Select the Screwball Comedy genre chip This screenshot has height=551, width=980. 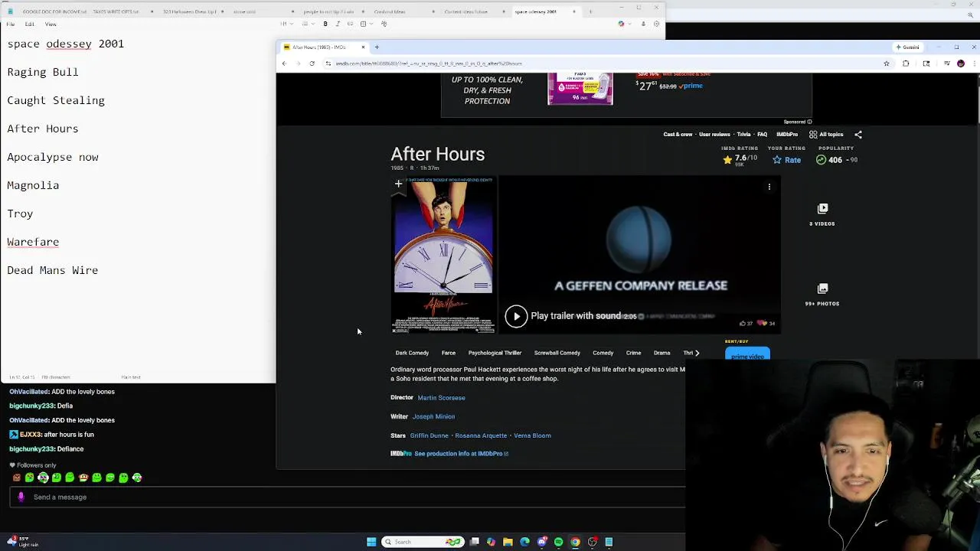pyautogui.click(x=557, y=353)
